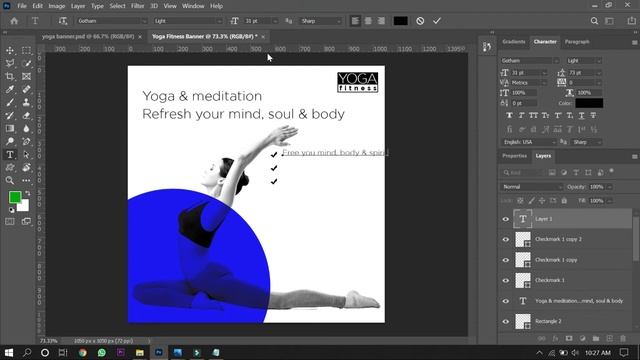
Task: Switch to the Properties tab
Action: tap(514, 156)
